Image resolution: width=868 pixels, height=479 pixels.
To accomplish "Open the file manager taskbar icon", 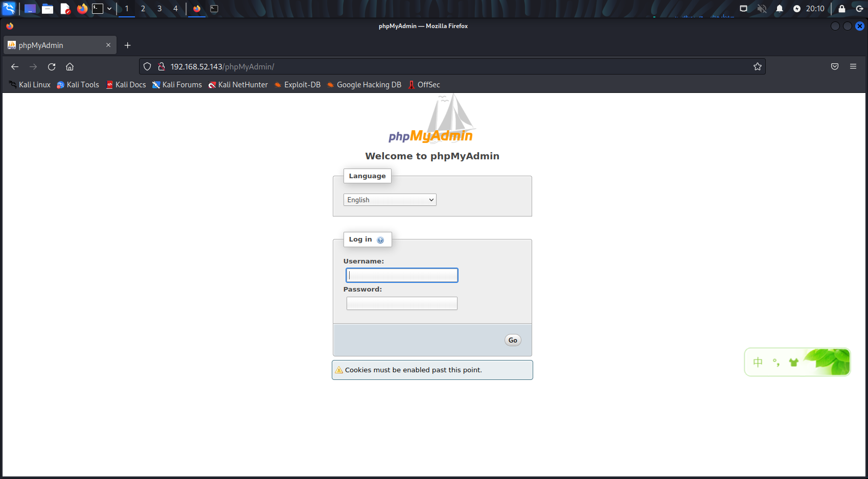I will point(48,9).
